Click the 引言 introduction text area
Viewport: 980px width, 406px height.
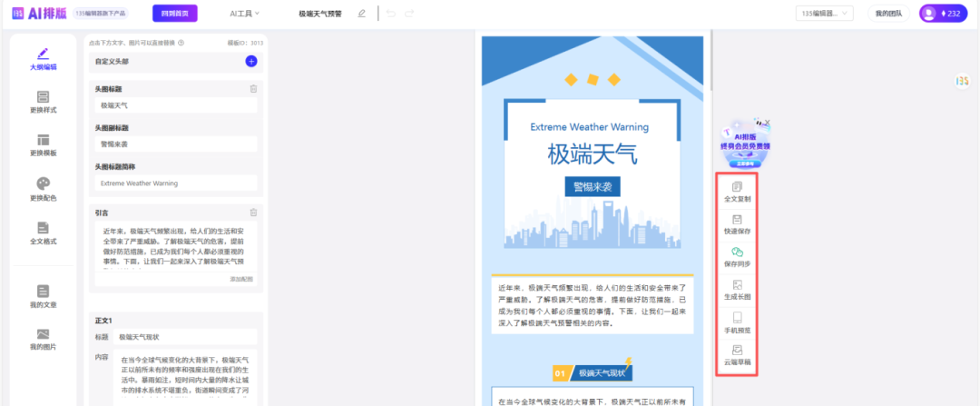click(176, 246)
